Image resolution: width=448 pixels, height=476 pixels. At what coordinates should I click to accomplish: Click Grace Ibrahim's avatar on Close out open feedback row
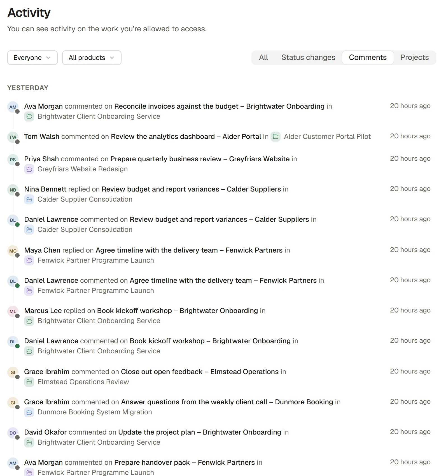point(13,372)
